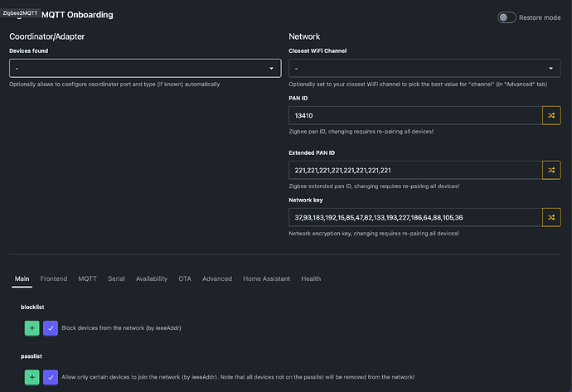Click 'Zigbee pan ID, changing requires' hint
This screenshot has width=572, height=392.
tap(361, 131)
